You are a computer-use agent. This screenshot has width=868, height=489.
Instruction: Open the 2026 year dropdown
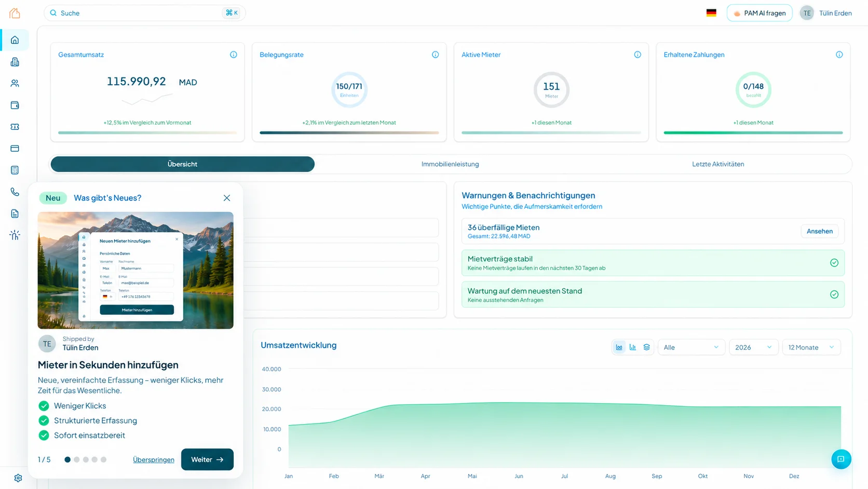pyautogui.click(x=753, y=347)
